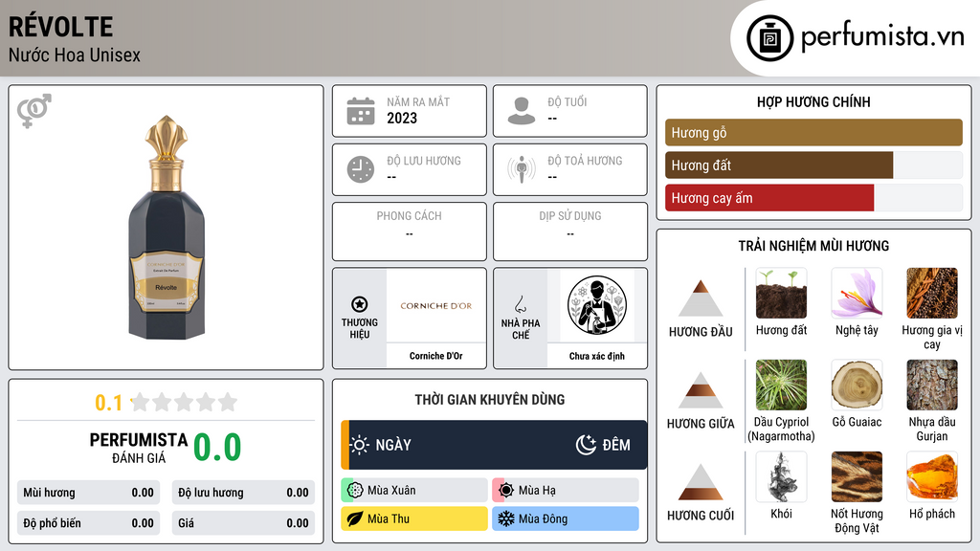Open the Nhựa dầu Gurjan note image

coord(932,385)
